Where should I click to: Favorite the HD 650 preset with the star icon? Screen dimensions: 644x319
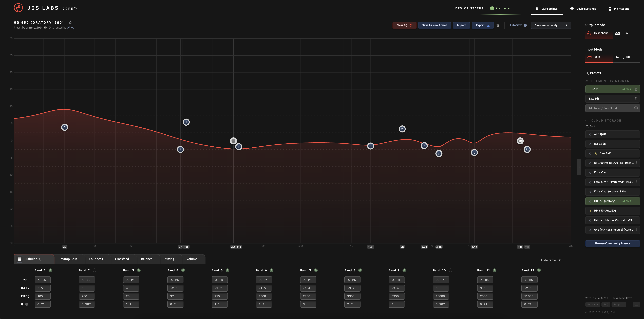coord(70,22)
